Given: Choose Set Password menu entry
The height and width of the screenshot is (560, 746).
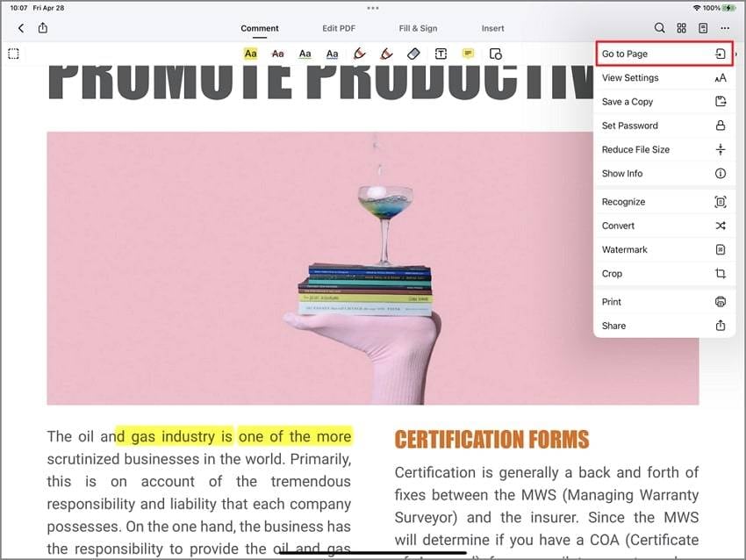Looking at the screenshot, I should click(x=664, y=126).
